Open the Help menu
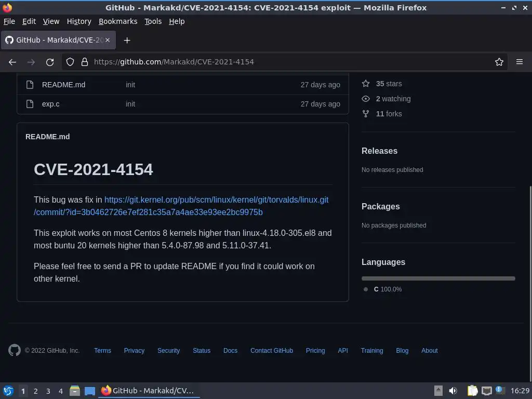Screen dimensions: 532x399 point(177,21)
